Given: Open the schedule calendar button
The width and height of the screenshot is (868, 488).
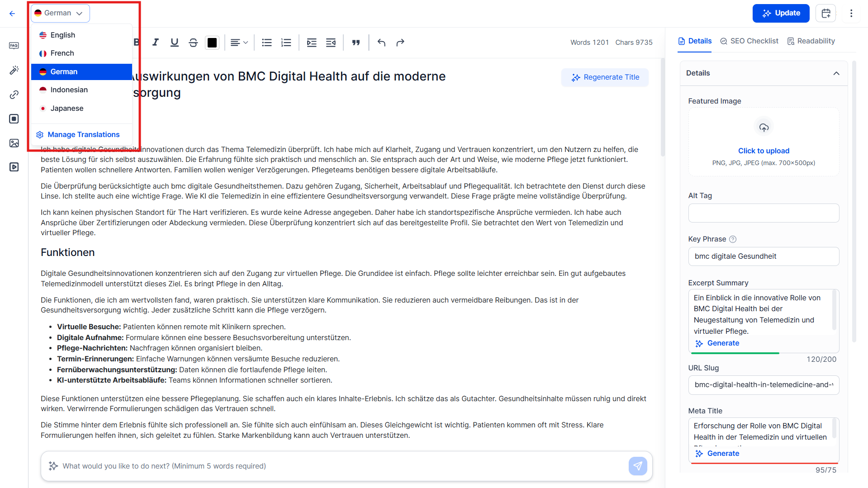Looking at the screenshot, I should coord(825,13).
